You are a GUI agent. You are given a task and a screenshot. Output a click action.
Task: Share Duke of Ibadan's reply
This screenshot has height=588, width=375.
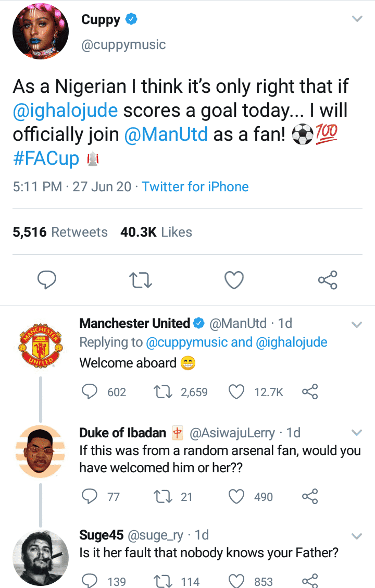(310, 496)
